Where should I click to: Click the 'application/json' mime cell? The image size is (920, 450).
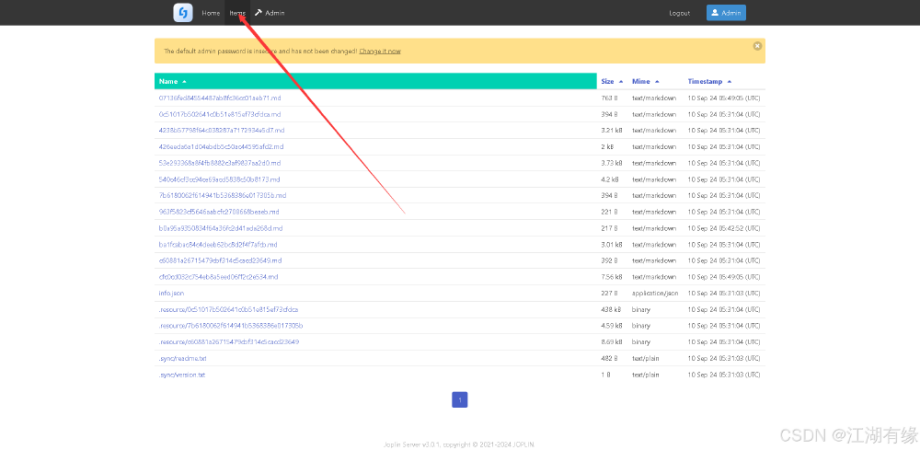pyautogui.click(x=655, y=293)
